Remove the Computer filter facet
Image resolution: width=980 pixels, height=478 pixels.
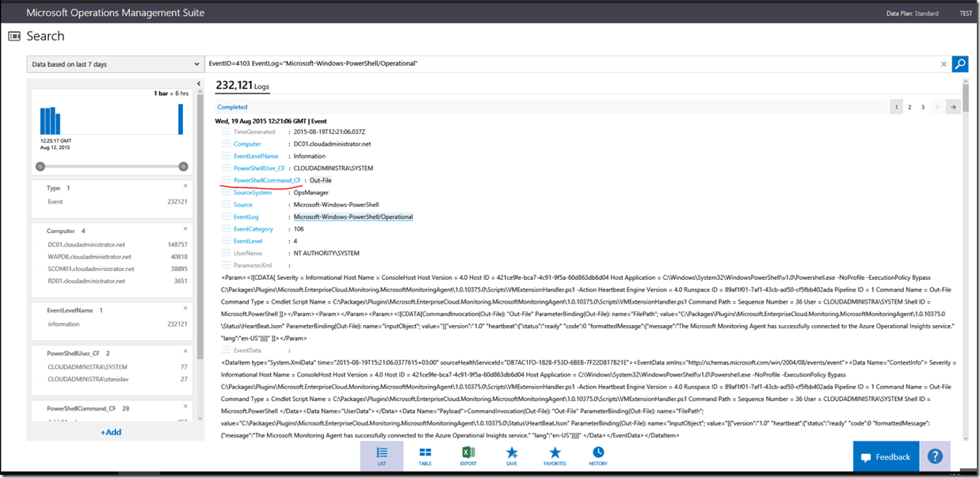pyautogui.click(x=185, y=228)
